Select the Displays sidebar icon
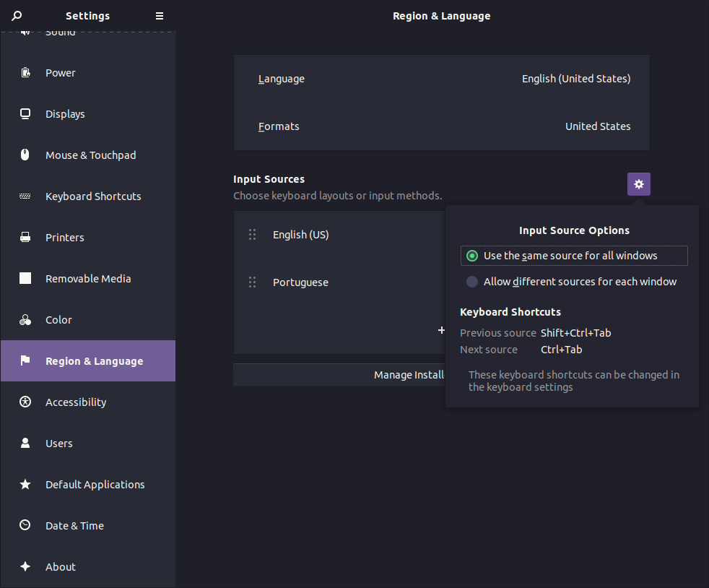This screenshot has width=709, height=588. point(25,113)
